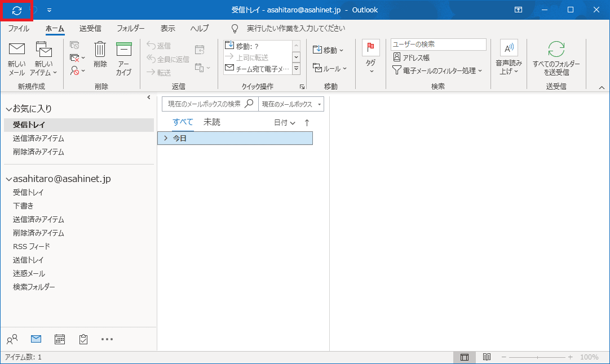Open the 迷惑メール folder
Image resolution: width=610 pixels, height=364 pixels.
[29, 273]
